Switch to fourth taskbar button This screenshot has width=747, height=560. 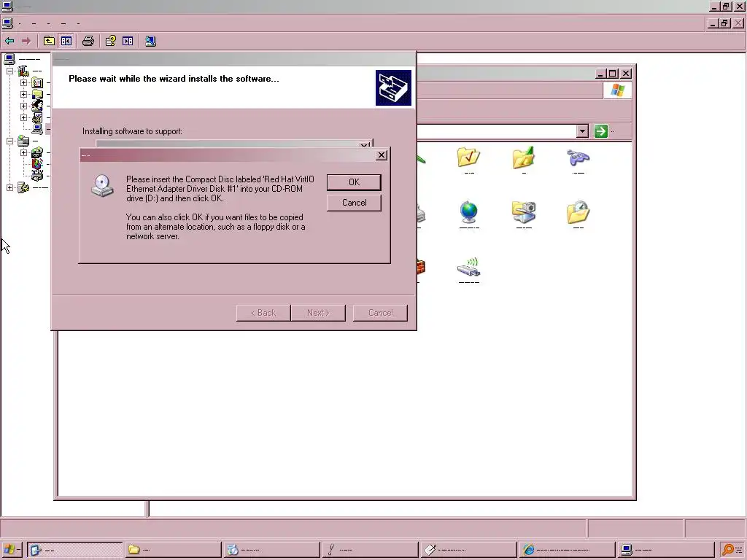(370, 550)
